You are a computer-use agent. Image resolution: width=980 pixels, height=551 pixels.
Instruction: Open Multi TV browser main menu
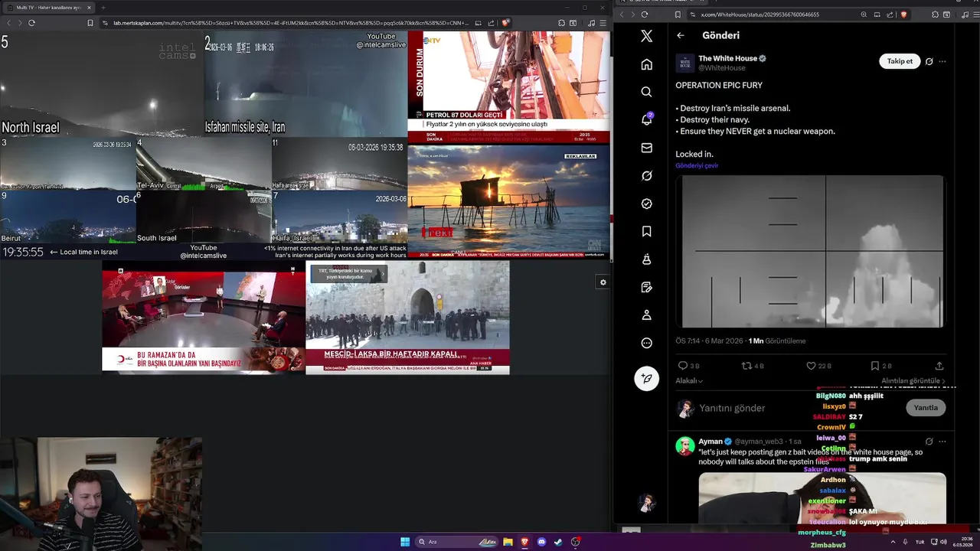coord(603,23)
